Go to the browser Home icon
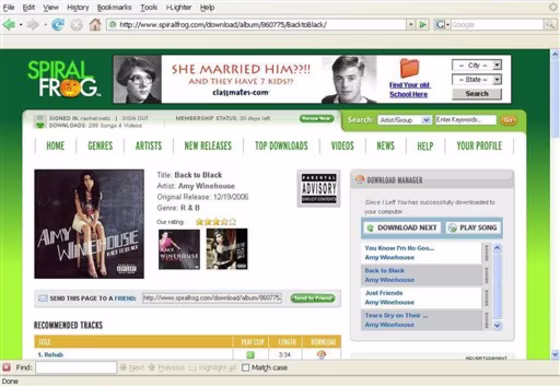 pos(95,25)
